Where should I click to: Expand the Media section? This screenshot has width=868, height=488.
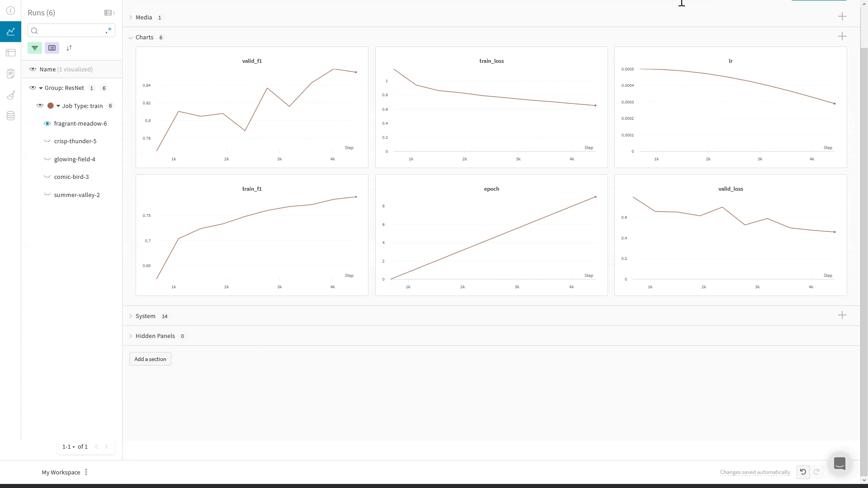[131, 17]
